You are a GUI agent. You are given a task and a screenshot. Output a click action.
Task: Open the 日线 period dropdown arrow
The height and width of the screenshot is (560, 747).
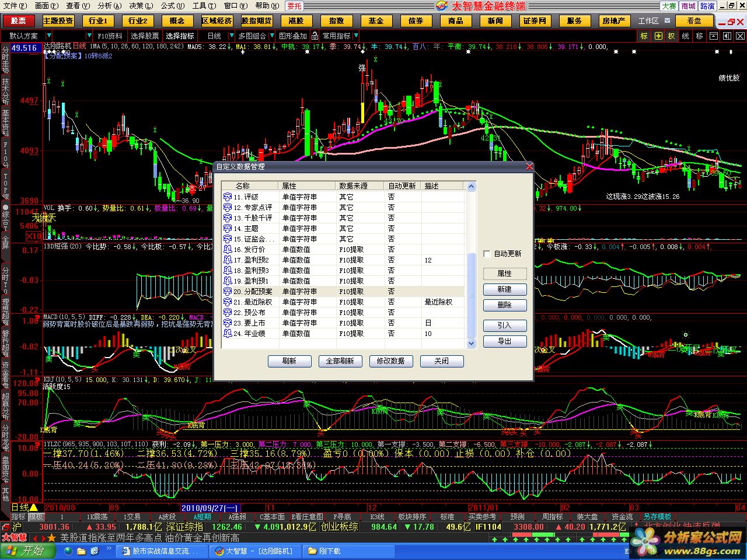click(x=231, y=36)
